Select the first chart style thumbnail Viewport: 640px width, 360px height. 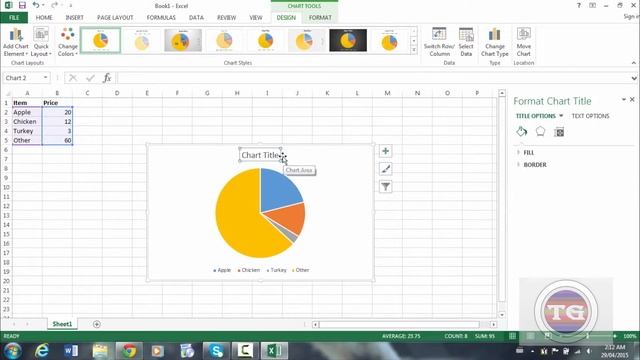pyautogui.click(x=100, y=40)
